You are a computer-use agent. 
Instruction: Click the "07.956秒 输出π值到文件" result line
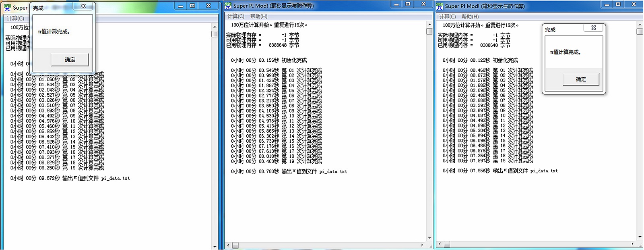click(500, 171)
